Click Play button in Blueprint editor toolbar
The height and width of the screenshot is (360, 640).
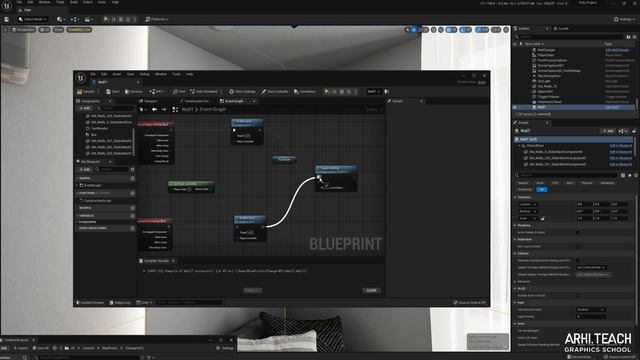327,91
